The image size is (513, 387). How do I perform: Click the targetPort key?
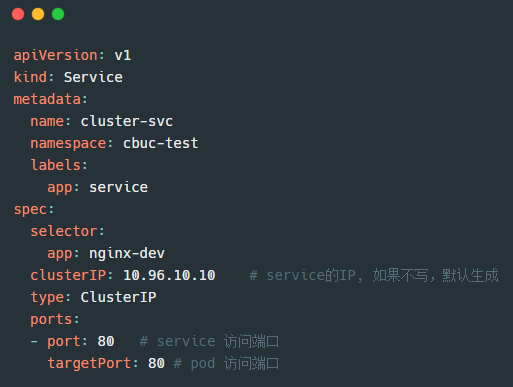[x=89, y=363]
